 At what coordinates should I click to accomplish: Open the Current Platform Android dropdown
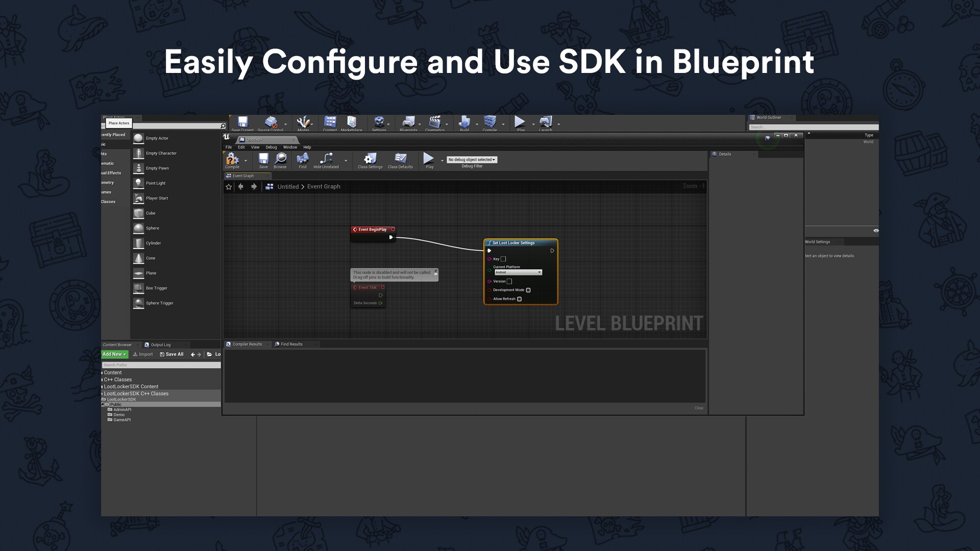point(518,272)
